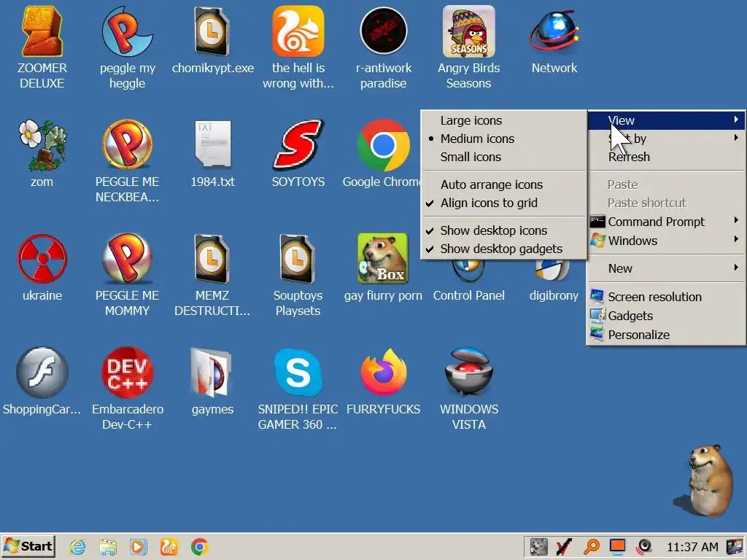Choose Large icons view

click(503, 120)
